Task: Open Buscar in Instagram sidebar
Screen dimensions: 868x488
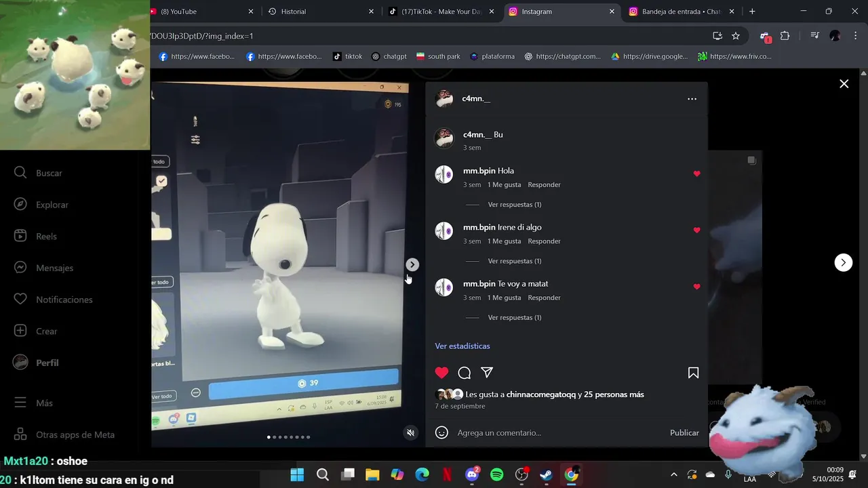Action: (38, 173)
